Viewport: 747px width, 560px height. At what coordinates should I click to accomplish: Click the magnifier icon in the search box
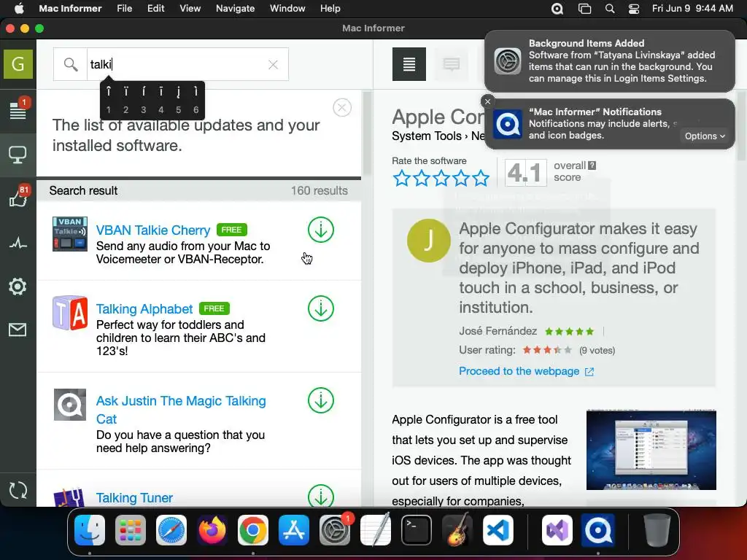(71, 64)
